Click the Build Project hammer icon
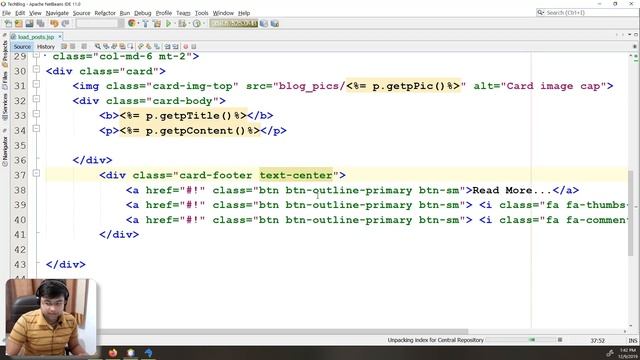 [145, 24]
